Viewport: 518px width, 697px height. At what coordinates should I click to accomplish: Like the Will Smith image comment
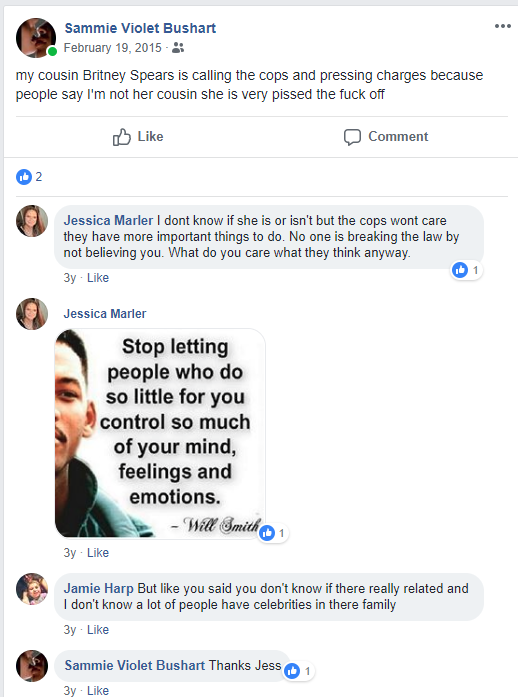click(98, 553)
